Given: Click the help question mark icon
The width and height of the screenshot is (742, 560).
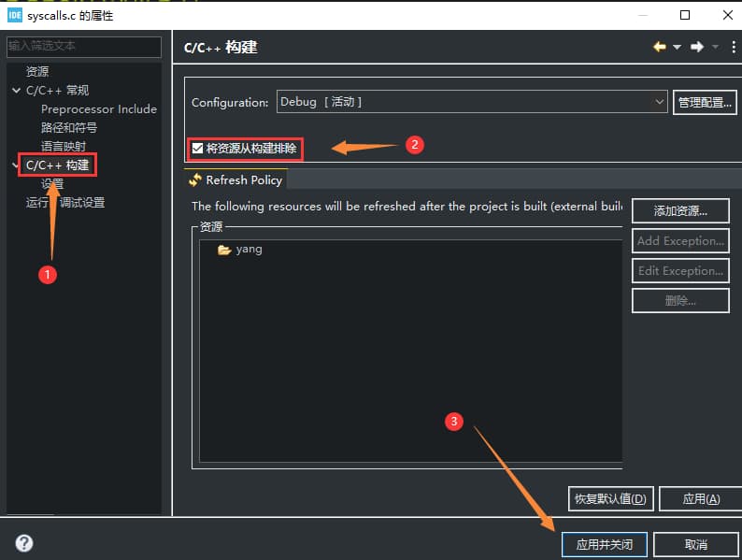Looking at the screenshot, I should point(24,543).
